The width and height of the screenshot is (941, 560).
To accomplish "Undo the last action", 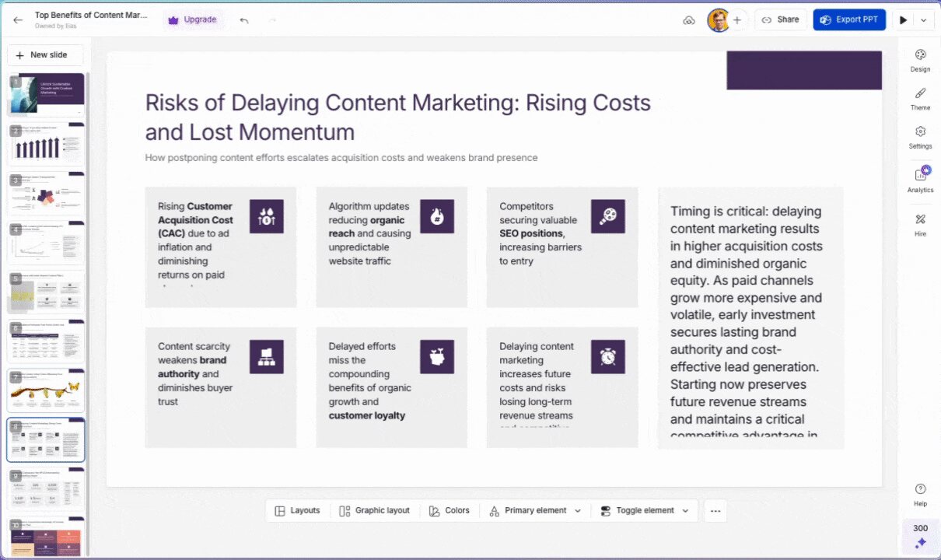I will pyautogui.click(x=244, y=19).
